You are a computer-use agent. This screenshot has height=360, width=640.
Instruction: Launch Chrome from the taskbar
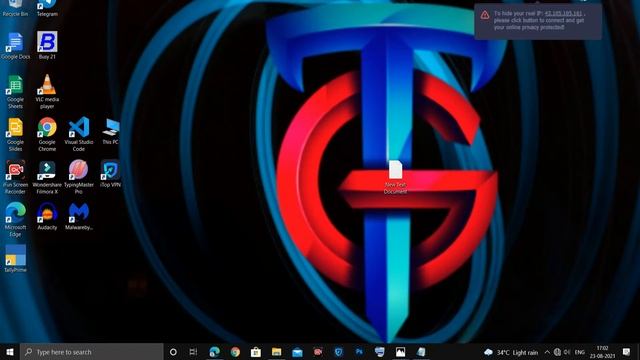point(235,352)
